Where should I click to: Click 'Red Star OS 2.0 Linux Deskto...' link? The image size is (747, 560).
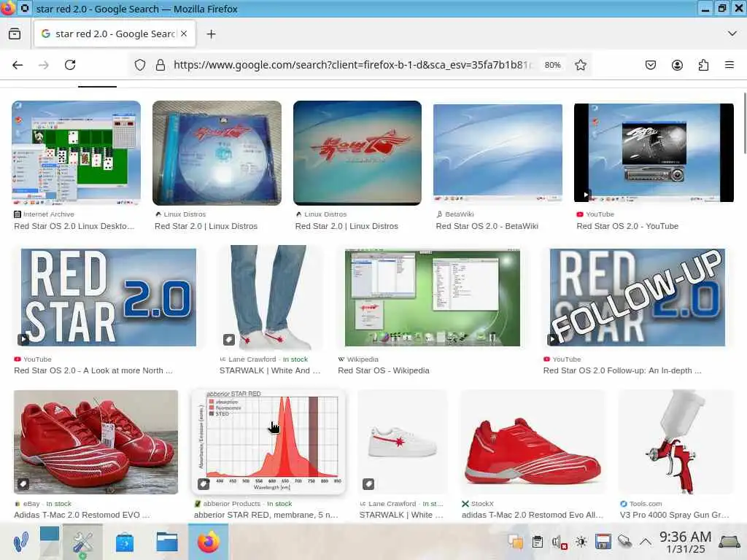pyautogui.click(x=74, y=226)
